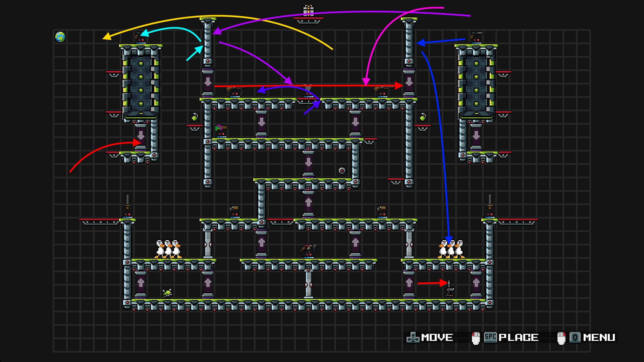Click the globe icon in the top-left corner
644x362 pixels.
pos(60,37)
